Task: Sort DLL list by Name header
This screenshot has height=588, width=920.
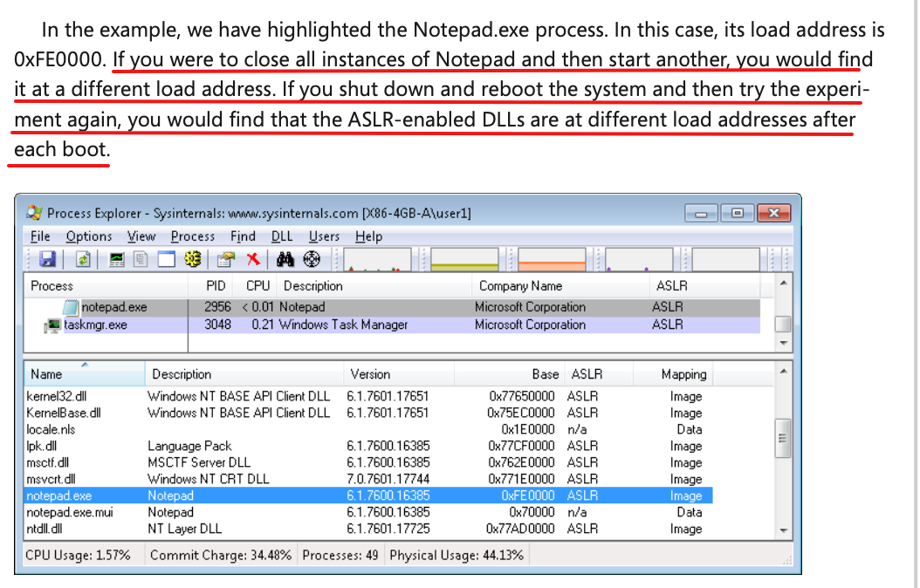Action: point(85,374)
